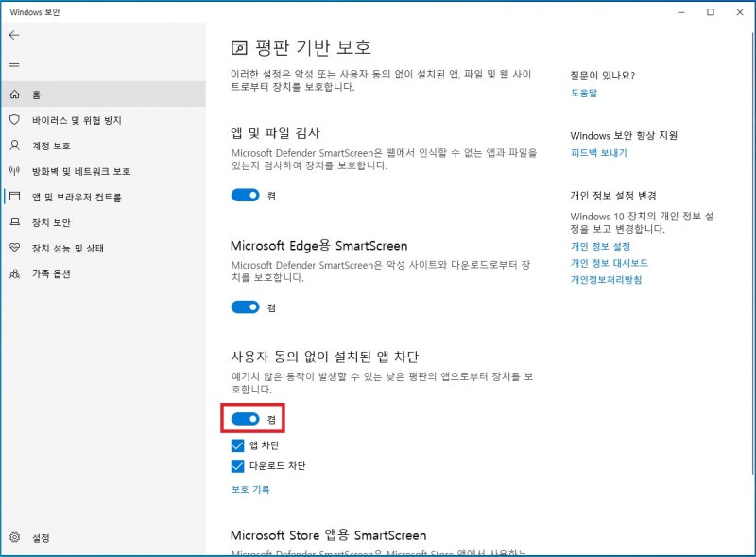
Task: Open the 도움말 link
Action: coord(583,94)
